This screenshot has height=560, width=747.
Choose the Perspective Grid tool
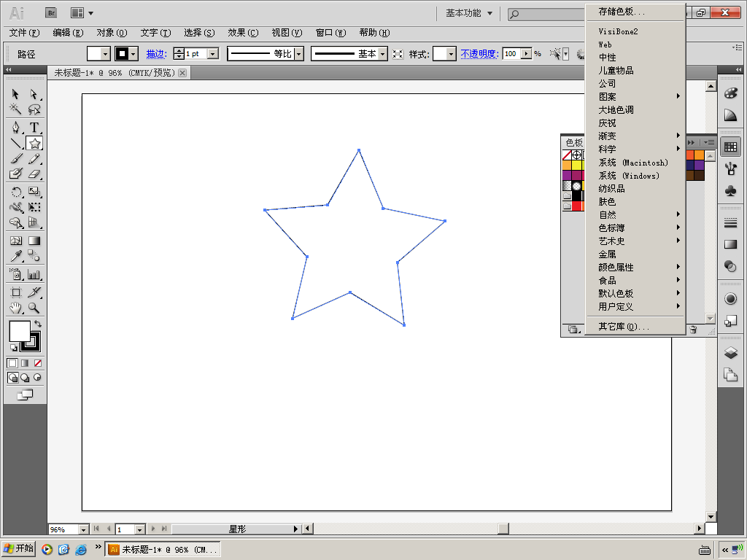[34, 222]
